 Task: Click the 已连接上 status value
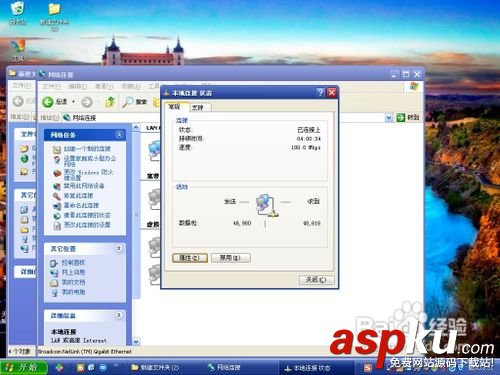(309, 130)
